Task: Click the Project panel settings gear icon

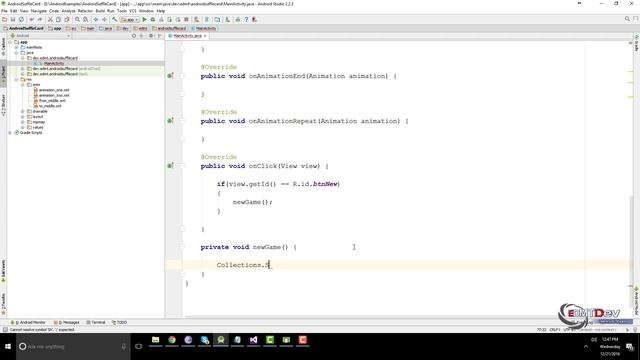Action: click(x=151, y=36)
